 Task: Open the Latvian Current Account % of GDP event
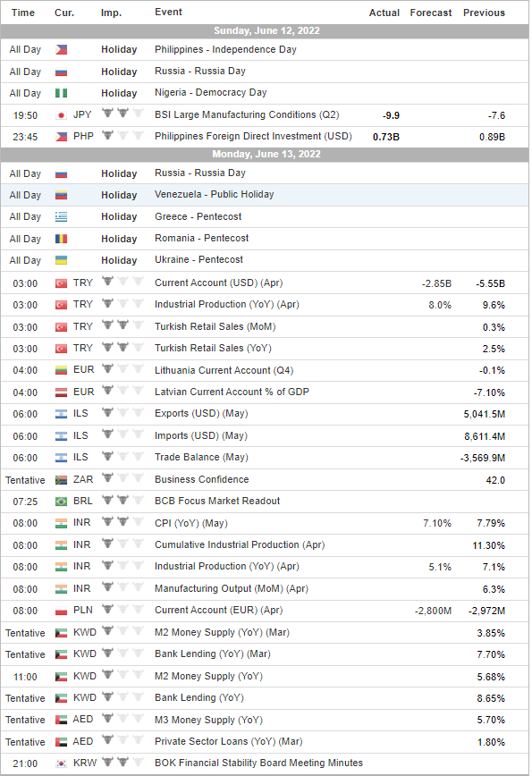point(232,392)
